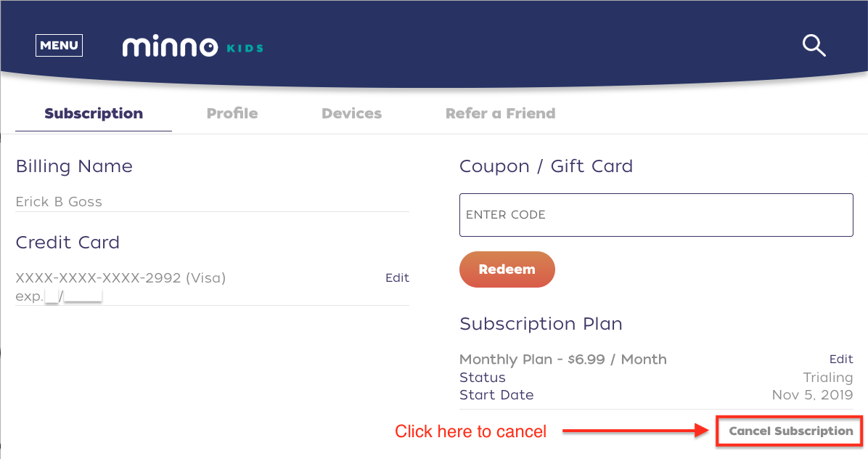Screen dimensions: 868x459
Task: Open the MENU button
Action: [x=60, y=46]
